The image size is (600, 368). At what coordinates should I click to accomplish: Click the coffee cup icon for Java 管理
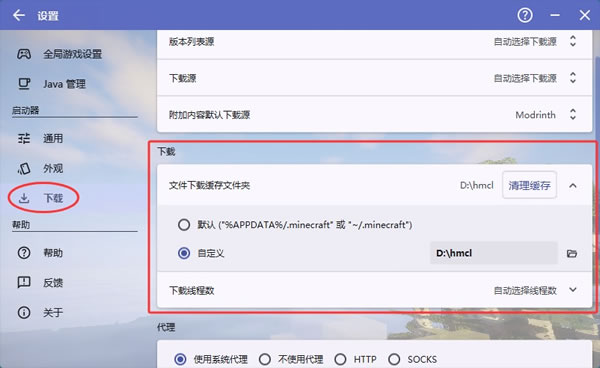(x=24, y=84)
